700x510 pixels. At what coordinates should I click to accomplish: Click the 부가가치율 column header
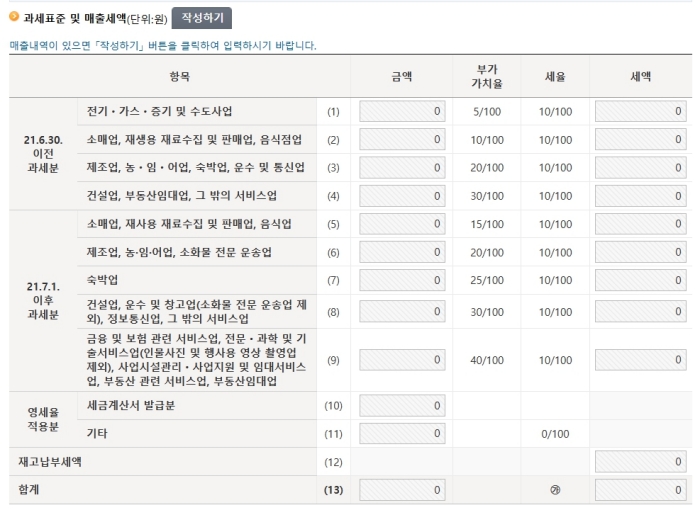487,76
